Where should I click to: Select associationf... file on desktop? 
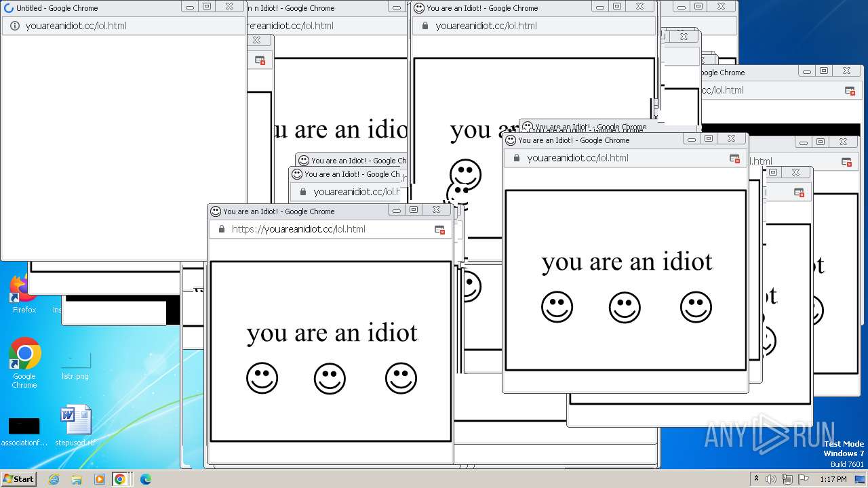click(x=24, y=431)
